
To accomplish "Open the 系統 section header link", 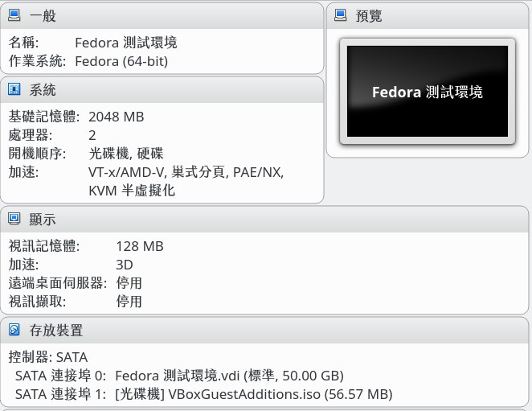I will [43, 90].
